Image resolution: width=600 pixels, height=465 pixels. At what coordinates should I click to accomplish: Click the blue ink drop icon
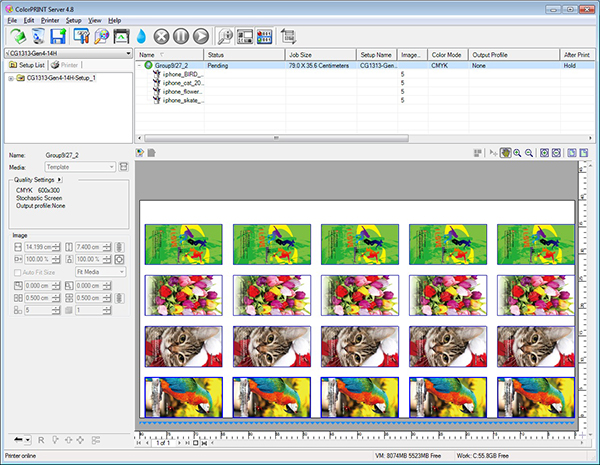(x=141, y=35)
